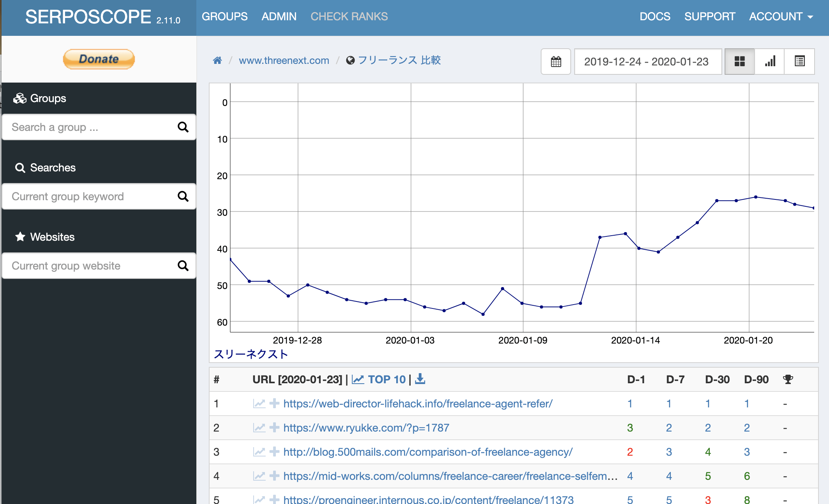
Task: Open the DOCS page
Action: [655, 16]
